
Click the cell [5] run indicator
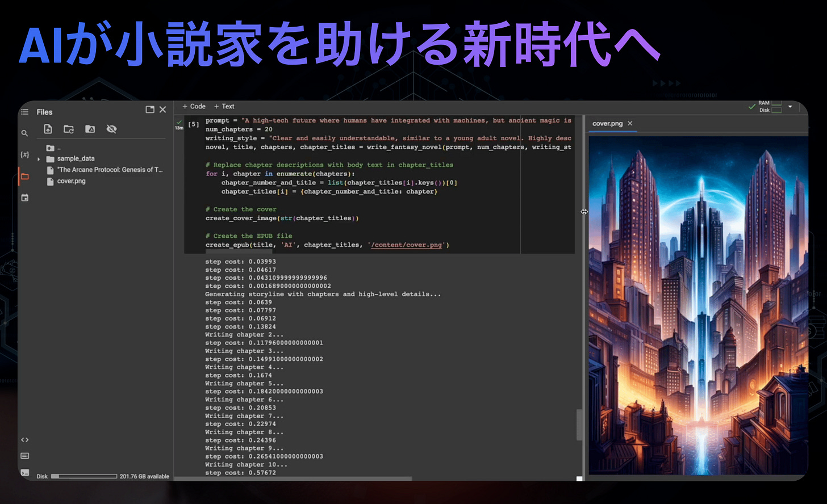194,124
